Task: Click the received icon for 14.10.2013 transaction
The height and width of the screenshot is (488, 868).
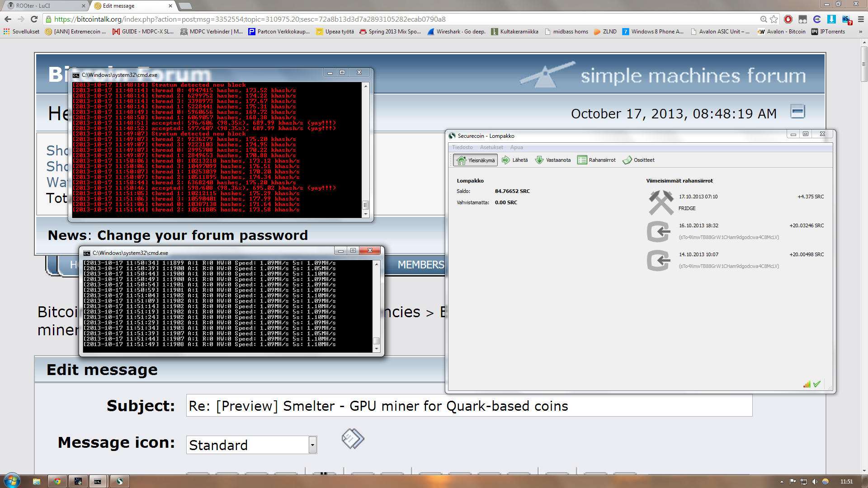Action: tap(659, 260)
